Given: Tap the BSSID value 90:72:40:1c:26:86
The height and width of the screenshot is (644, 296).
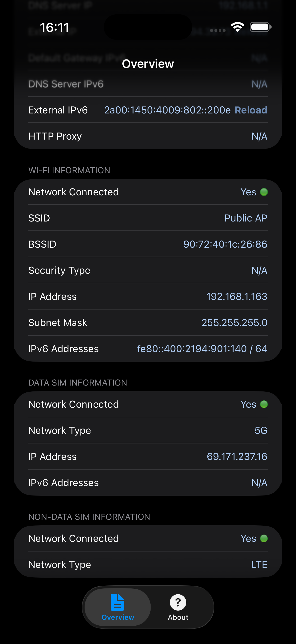Looking at the screenshot, I should 225,244.
